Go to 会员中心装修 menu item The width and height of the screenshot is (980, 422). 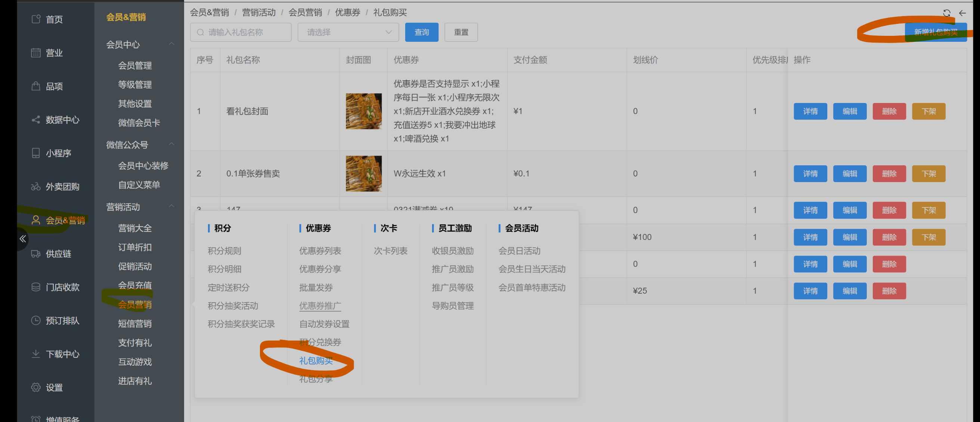click(143, 165)
